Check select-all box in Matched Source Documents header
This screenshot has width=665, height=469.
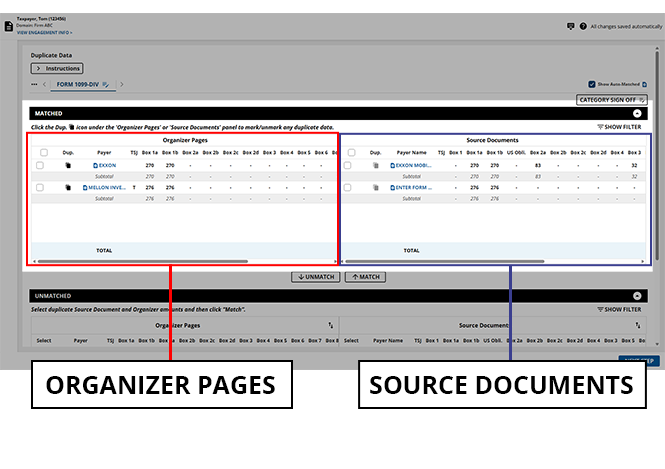352,153
